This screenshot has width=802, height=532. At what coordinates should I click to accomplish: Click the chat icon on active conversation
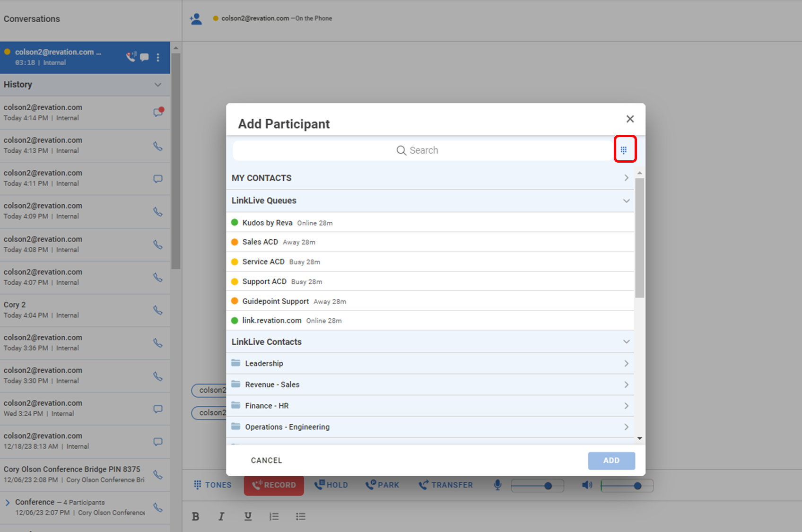(x=145, y=57)
